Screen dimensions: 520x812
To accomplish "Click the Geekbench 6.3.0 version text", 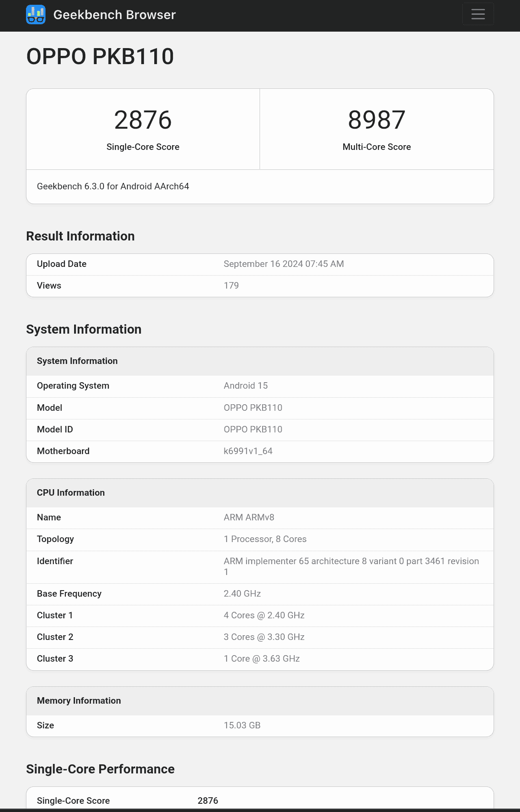I will point(113,186).
